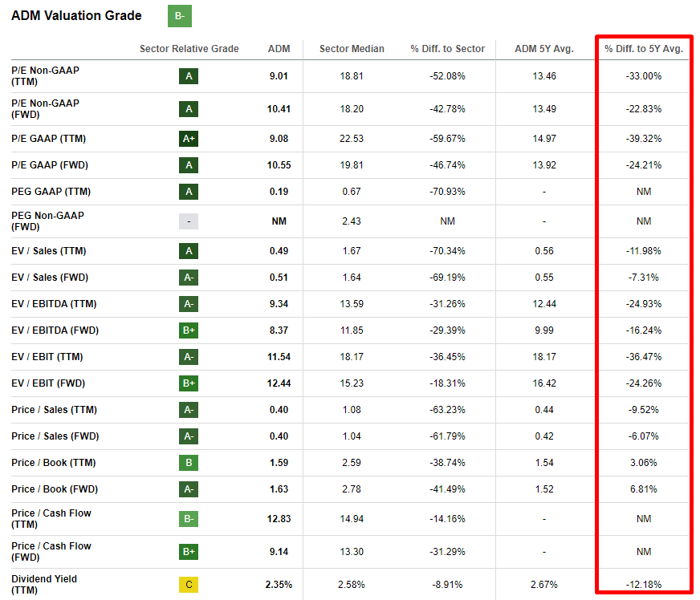Select the A grade badge for PEG GAAP TTM
Viewport: 700px width, 600px height.
coord(188,191)
